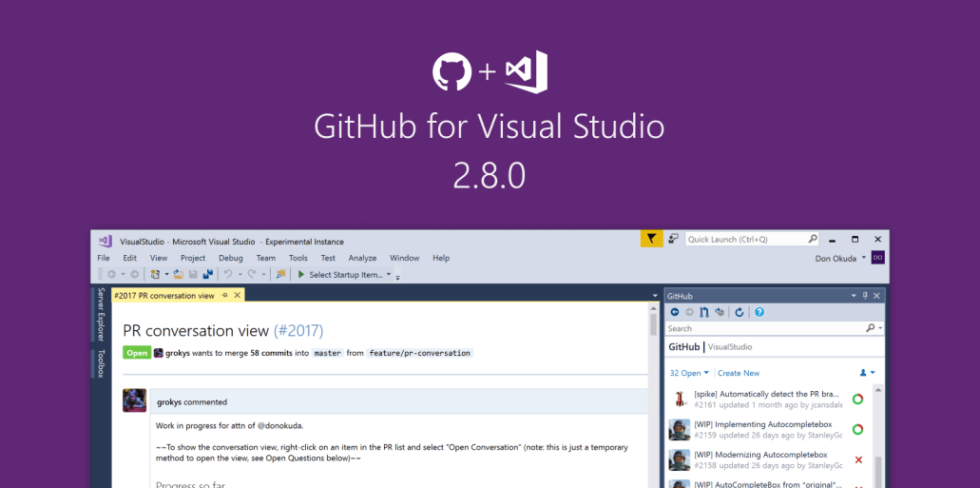980x488 pixels.
Task: Open GitHub pane window options dropdown
Action: (855, 296)
